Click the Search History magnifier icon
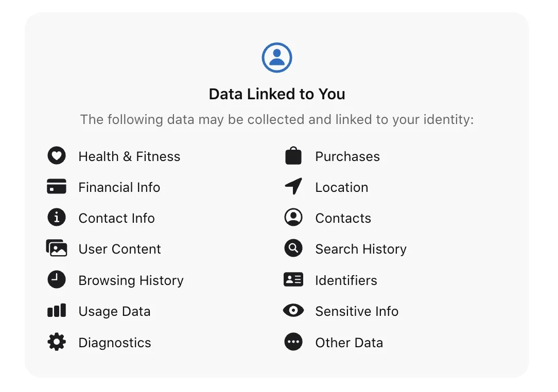The image size is (558, 392). click(293, 248)
